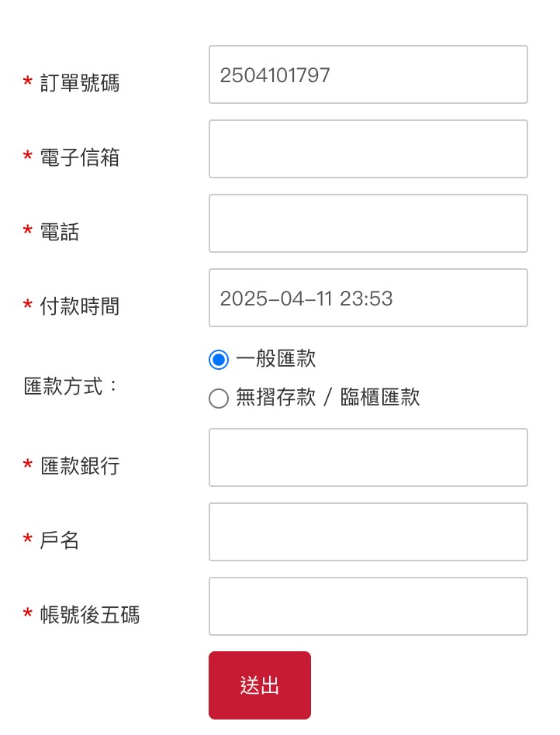The height and width of the screenshot is (735, 560).
Task: Click the 電話 field label
Action: tap(60, 233)
